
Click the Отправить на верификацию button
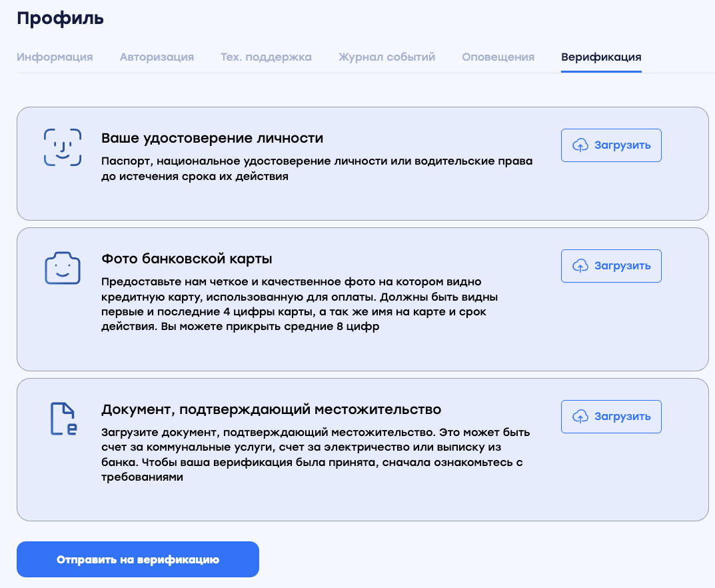(x=138, y=559)
